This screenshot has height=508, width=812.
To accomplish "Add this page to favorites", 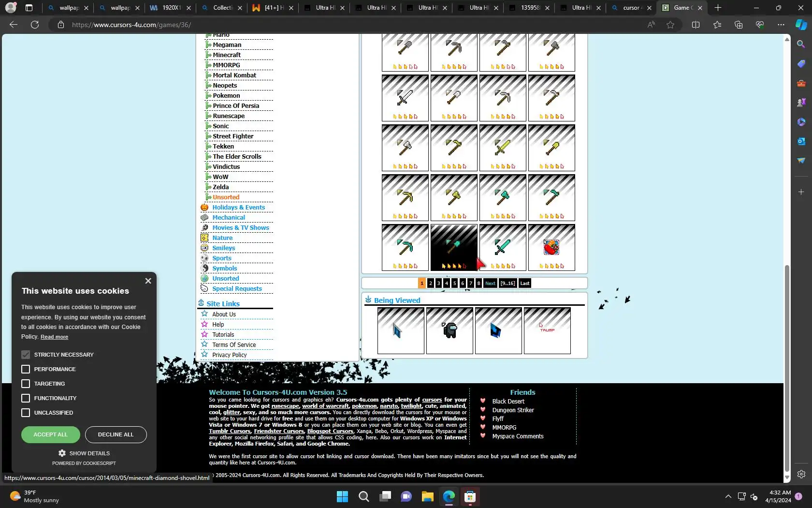I will click(670, 25).
